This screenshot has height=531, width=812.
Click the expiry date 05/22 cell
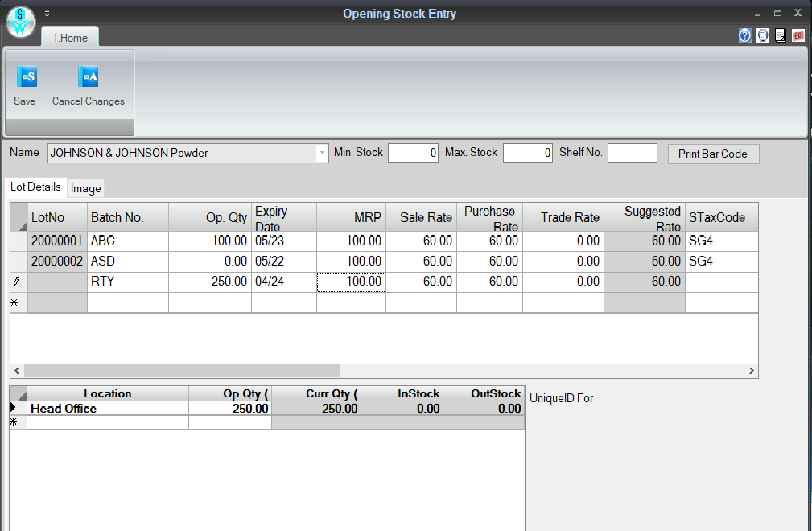tap(284, 261)
